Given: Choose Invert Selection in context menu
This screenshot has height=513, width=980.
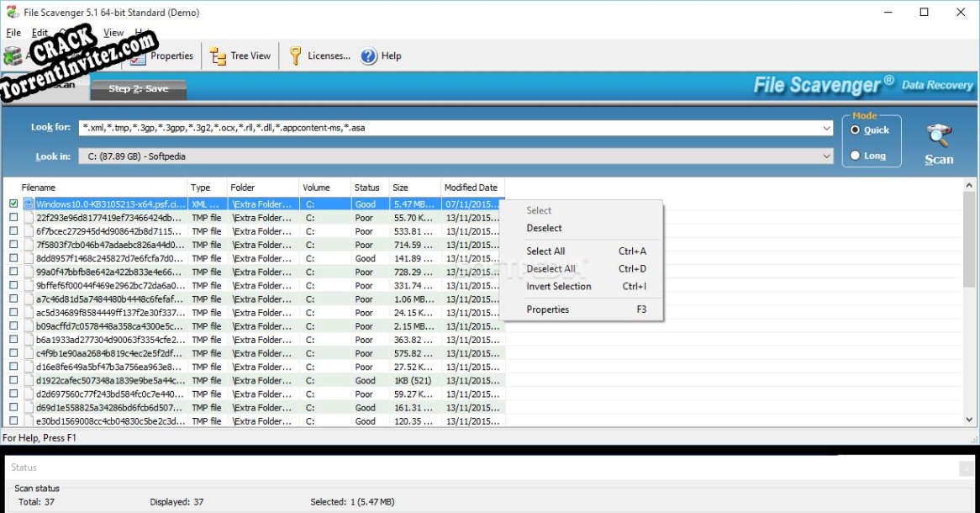Looking at the screenshot, I should click(x=558, y=287).
